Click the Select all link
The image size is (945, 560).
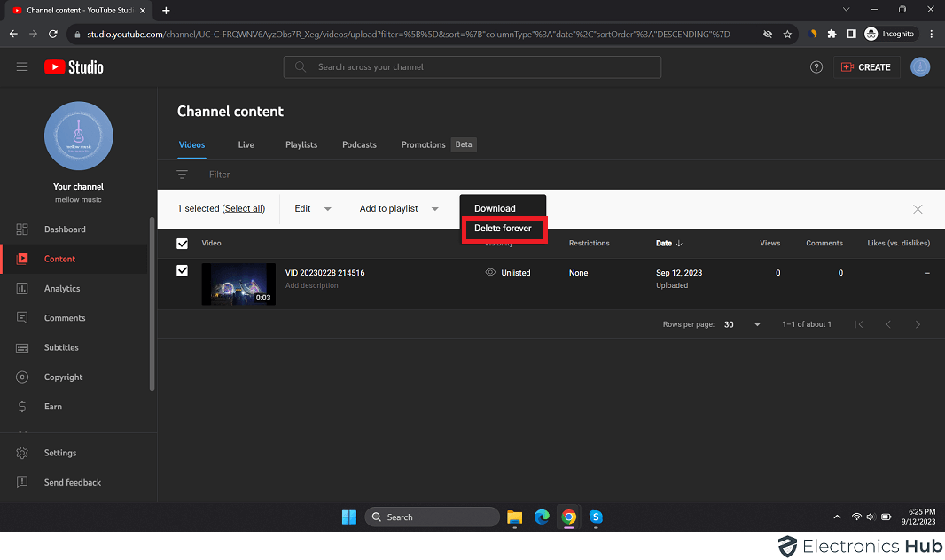pos(244,208)
